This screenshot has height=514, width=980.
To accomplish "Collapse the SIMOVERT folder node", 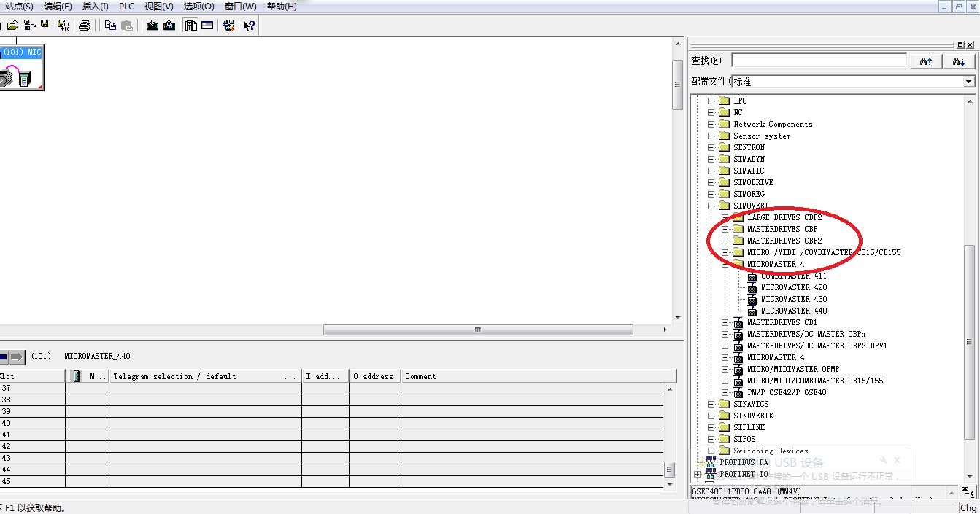I will pos(711,206).
